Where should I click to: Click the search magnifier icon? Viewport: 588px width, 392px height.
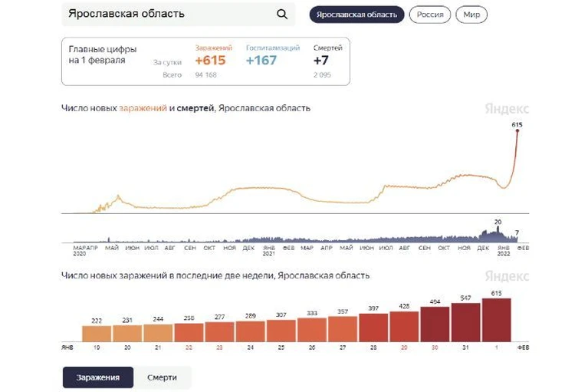[282, 15]
